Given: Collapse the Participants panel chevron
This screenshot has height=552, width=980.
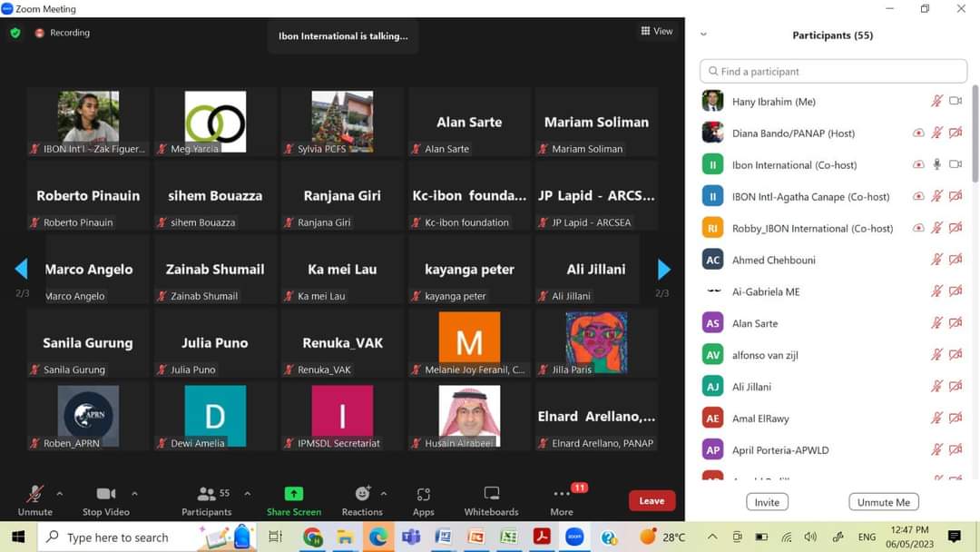Looking at the screenshot, I should pyautogui.click(x=704, y=34).
